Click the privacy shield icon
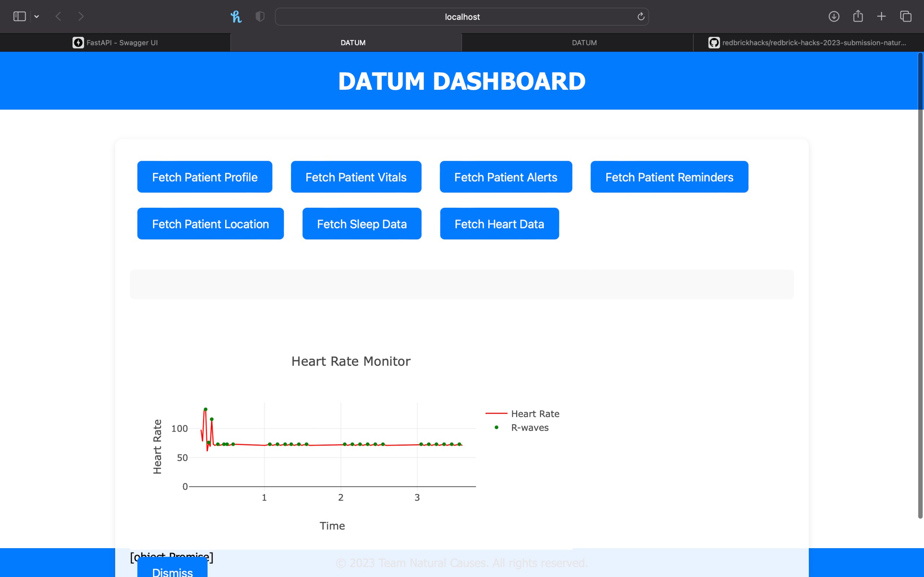The image size is (924, 577). [x=260, y=17]
